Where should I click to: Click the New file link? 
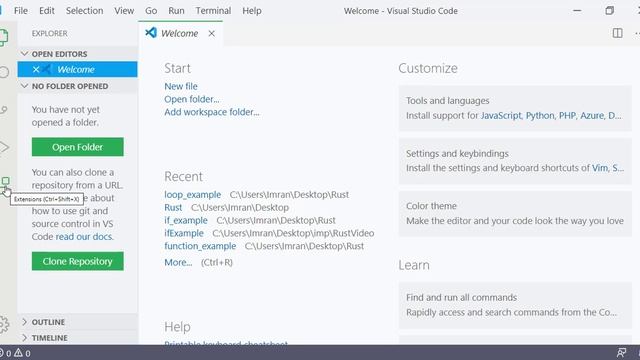[x=181, y=87]
